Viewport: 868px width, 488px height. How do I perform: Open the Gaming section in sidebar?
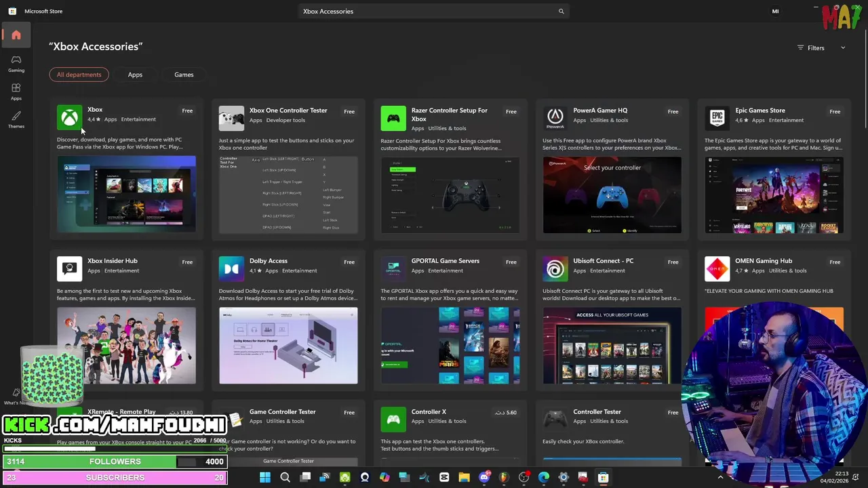point(16,64)
